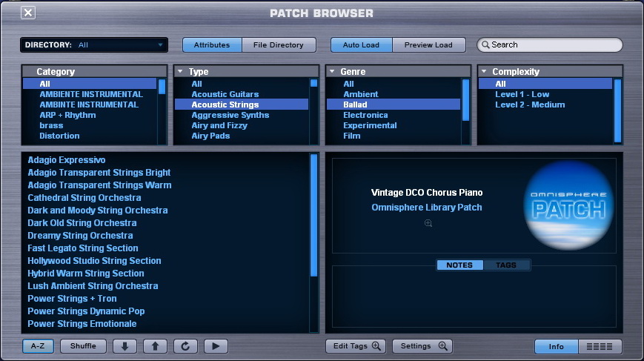Close the Patch Browser window
644x361 pixels.
coord(28,13)
